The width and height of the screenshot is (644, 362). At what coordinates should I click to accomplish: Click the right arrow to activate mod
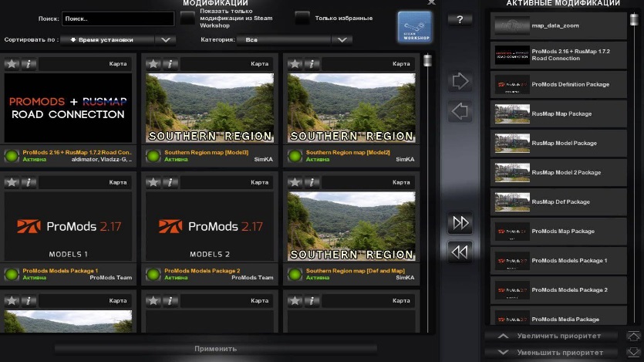point(460,81)
